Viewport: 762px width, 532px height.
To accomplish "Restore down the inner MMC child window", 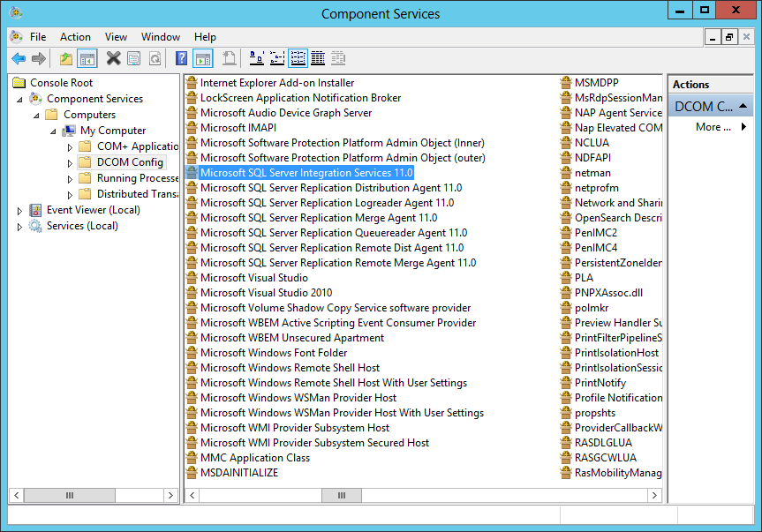I will coord(729,37).
